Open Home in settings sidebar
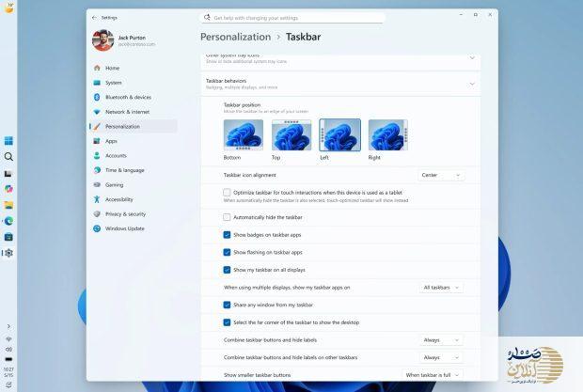The width and height of the screenshot is (583, 392). point(134,68)
